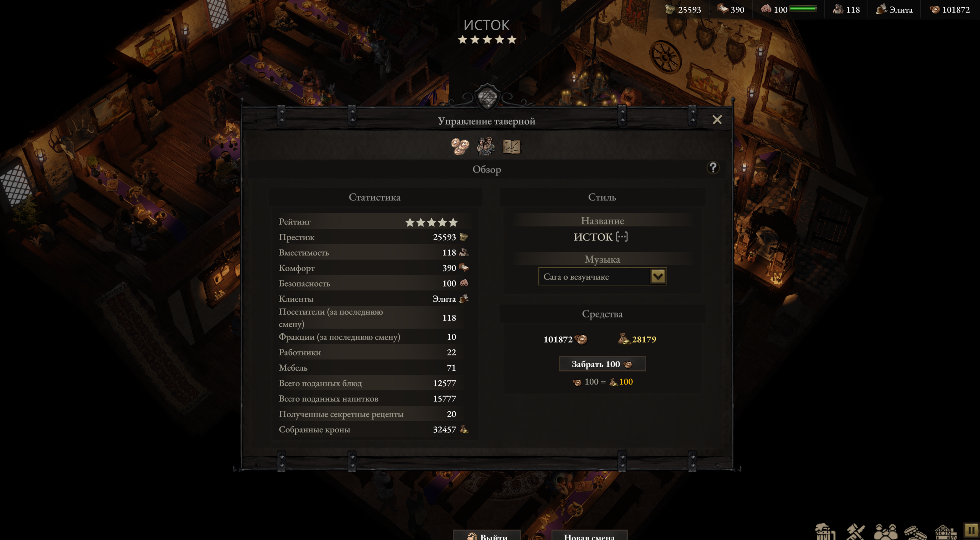Click the question mark help icon
Image resolution: width=980 pixels, height=540 pixels.
click(x=713, y=168)
